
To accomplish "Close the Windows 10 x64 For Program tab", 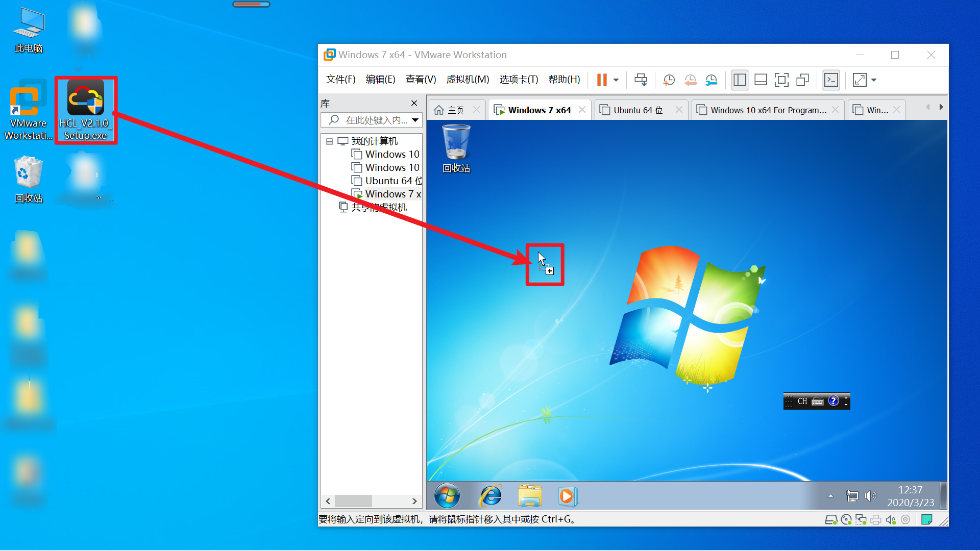I will click(x=835, y=110).
